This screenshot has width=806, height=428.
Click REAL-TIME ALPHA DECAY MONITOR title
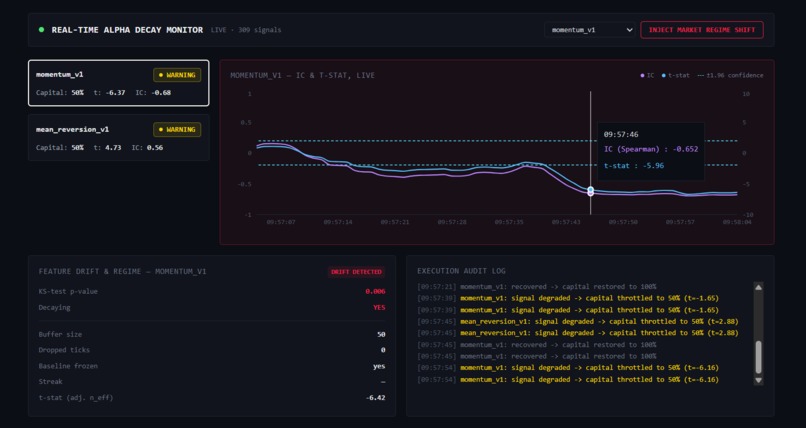click(x=127, y=30)
